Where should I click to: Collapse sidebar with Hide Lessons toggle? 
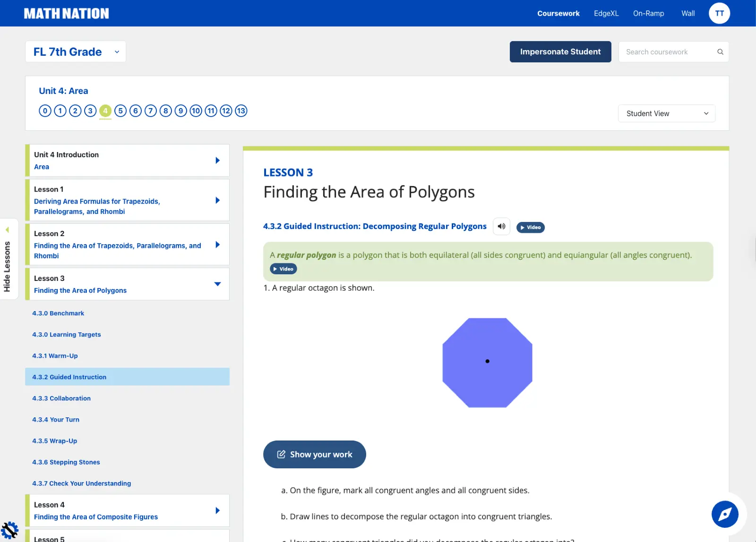8,259
